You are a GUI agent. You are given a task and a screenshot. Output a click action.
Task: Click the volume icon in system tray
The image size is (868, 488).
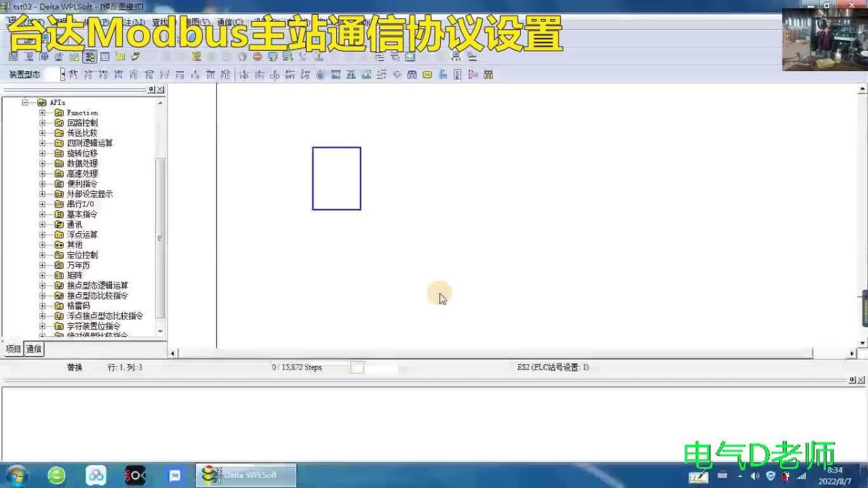click(x=755, y=476)
